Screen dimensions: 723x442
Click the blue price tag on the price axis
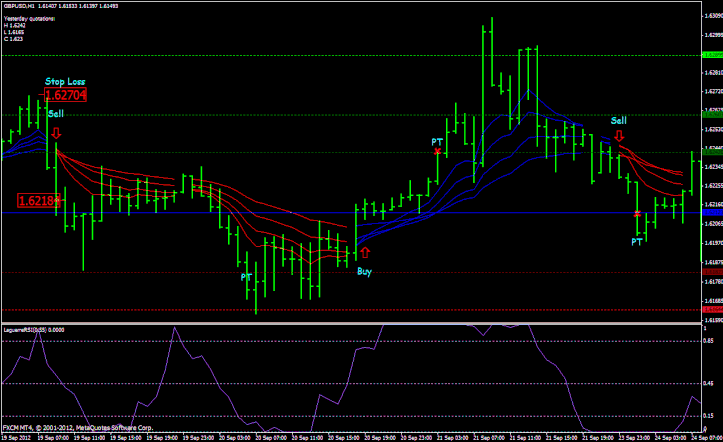712,212
